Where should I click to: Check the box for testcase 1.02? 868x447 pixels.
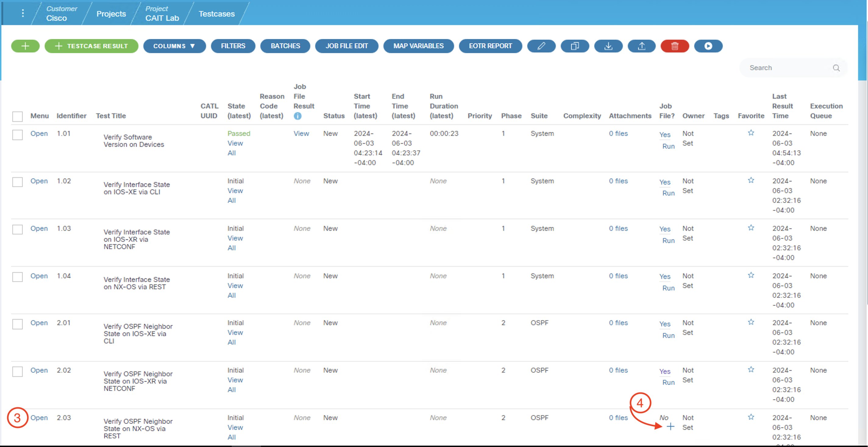tap(17, 182)
